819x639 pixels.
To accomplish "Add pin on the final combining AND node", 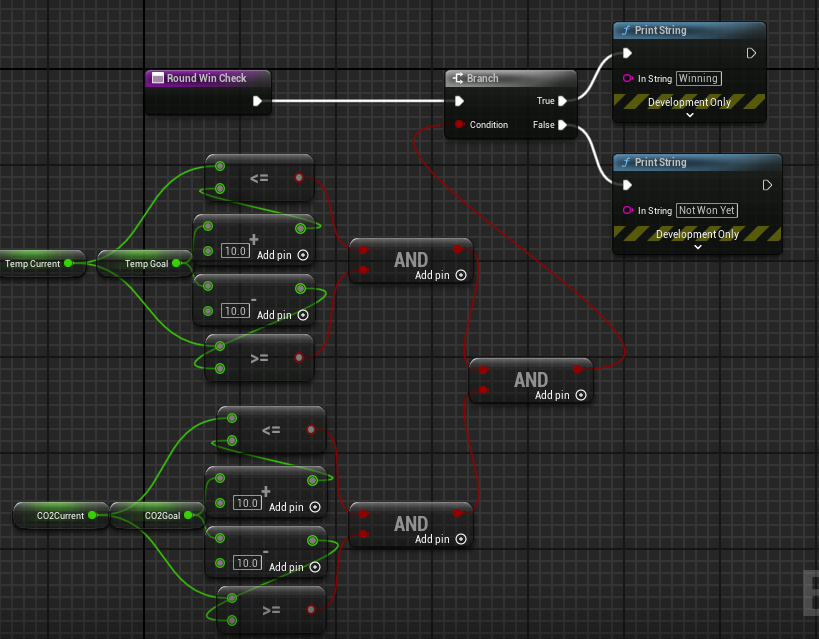I will point(580,395).
